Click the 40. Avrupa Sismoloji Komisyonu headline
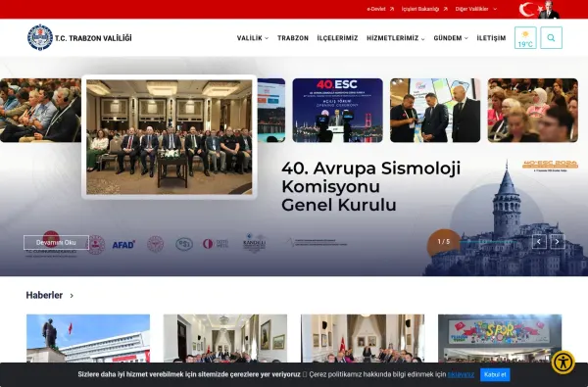Screen dimensions: 588x387 (x=370, y=186)
